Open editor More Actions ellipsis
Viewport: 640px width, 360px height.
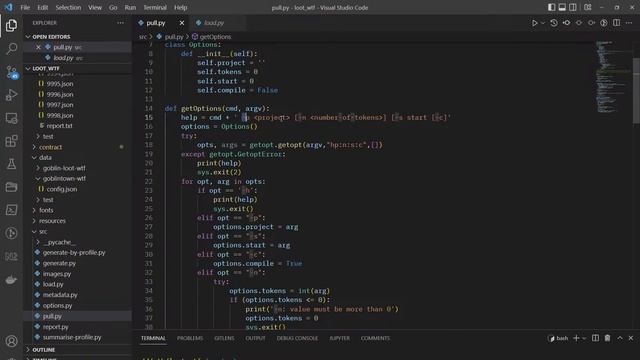(629, 23)
